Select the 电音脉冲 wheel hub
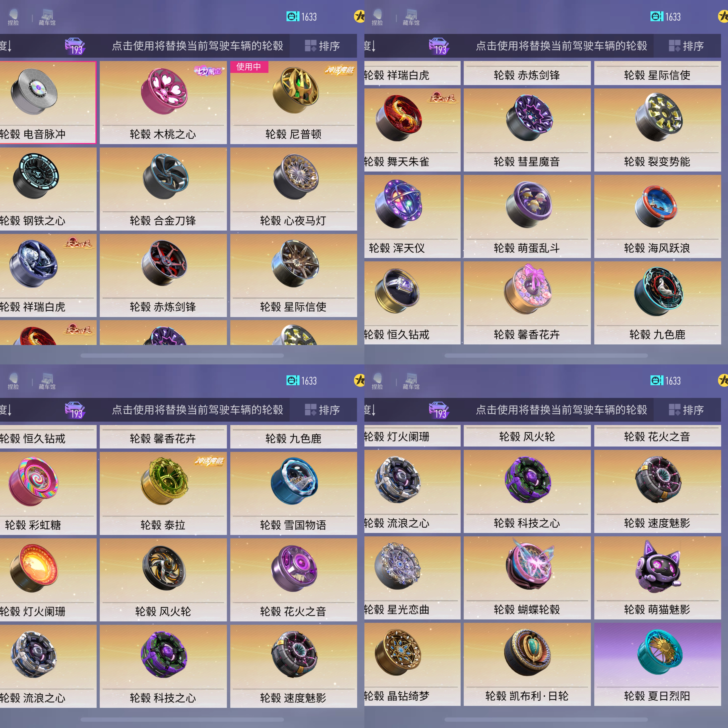728x728 pixels. 48,102
